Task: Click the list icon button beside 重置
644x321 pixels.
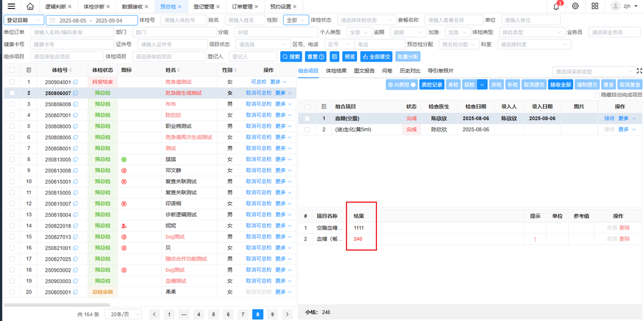Action: [x=334, y=57]
